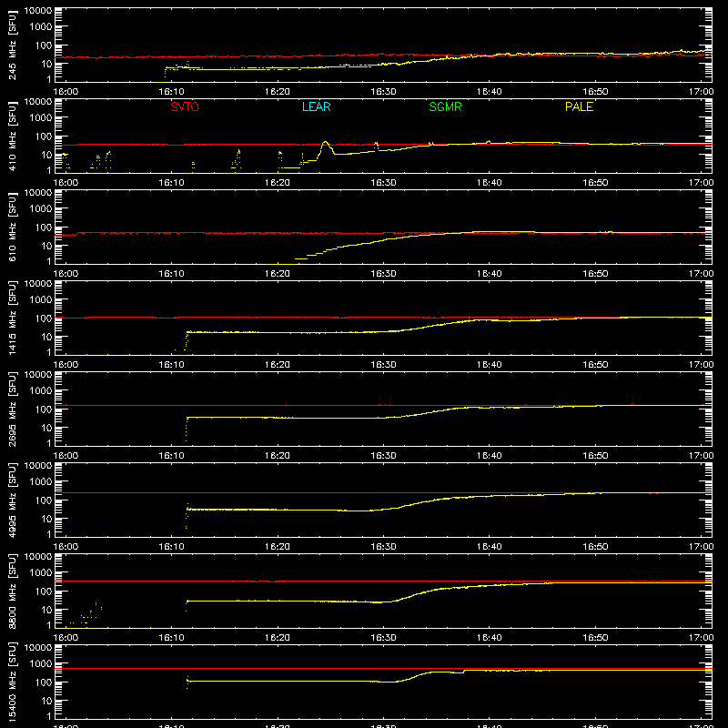Click the 10 y-axis value on 8800 MHz panel
Image resolution: width=728 pixels, height=728 pixels.
click(x=46, y=610)
